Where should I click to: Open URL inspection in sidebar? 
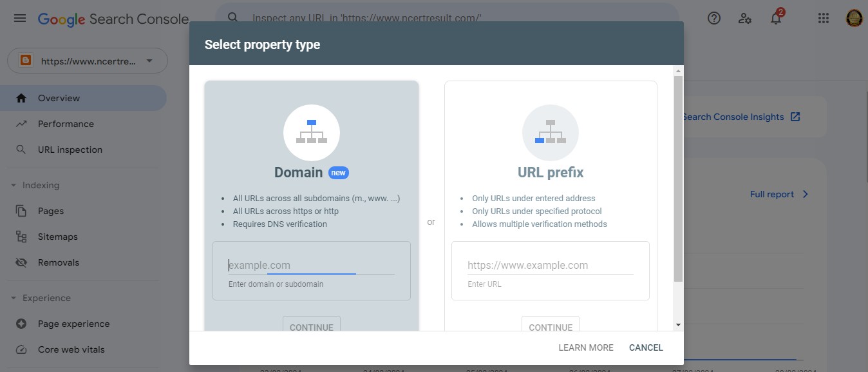[x=83, y=150]
